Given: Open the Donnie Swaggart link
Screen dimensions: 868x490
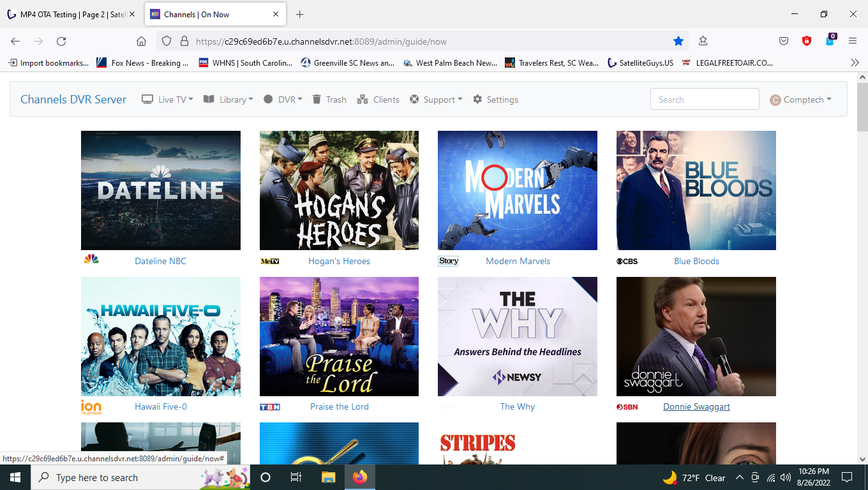Looking at the screenshot, I should (x=696, y=406).
